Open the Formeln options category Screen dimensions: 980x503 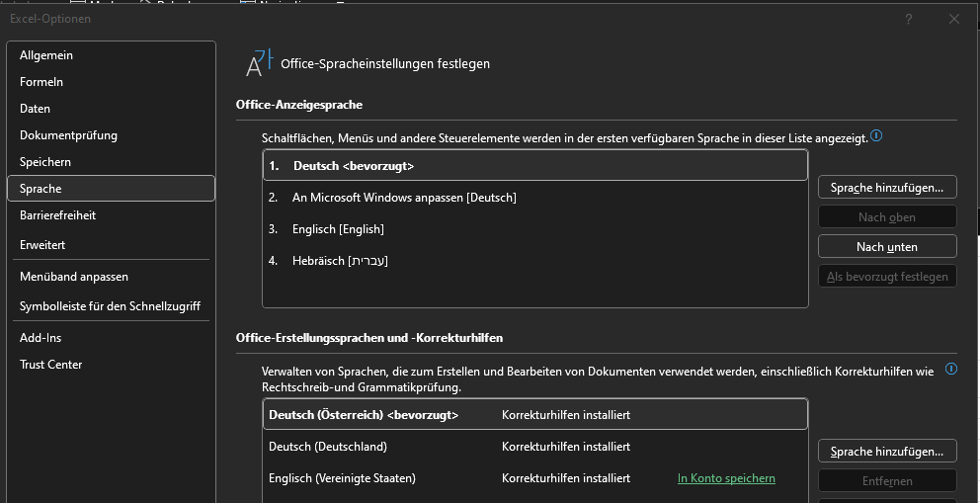click(x=111, y=82)
